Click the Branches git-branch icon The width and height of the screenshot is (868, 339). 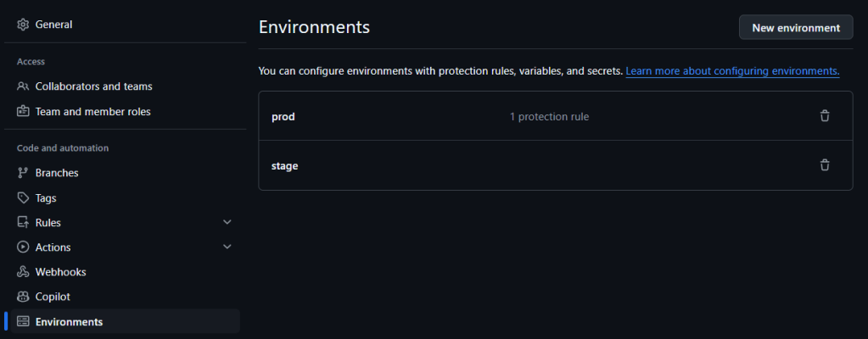click(23, 173)
